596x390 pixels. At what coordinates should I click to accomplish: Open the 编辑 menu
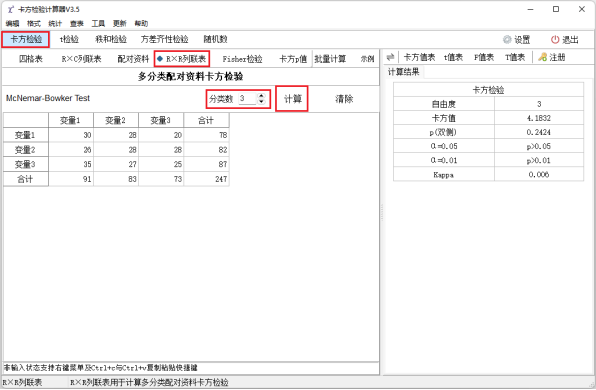point(12,24)
